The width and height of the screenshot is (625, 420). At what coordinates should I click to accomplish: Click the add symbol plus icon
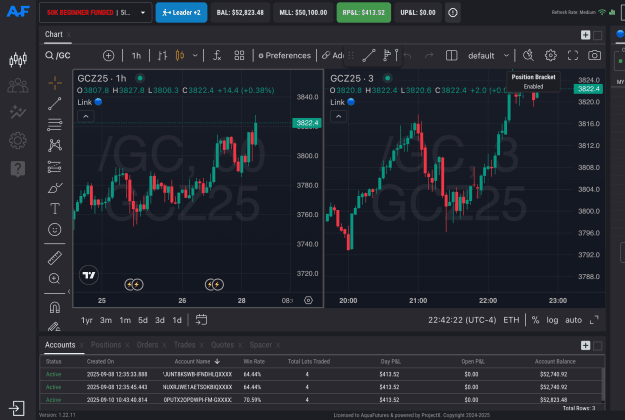pyautogui.click(x=108, y=55)
